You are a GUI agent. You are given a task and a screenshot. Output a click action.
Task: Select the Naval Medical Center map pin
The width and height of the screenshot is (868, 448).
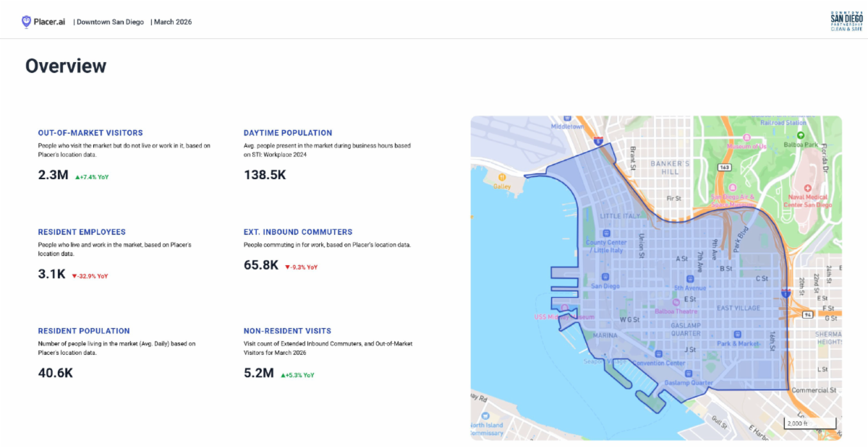coord(807,187)
